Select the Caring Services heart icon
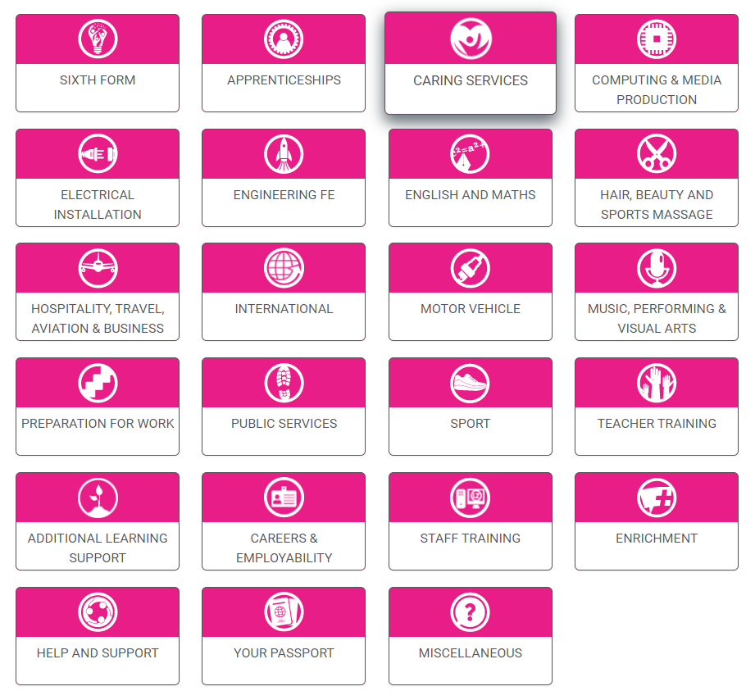755x700 pixels. pos(471,39)
